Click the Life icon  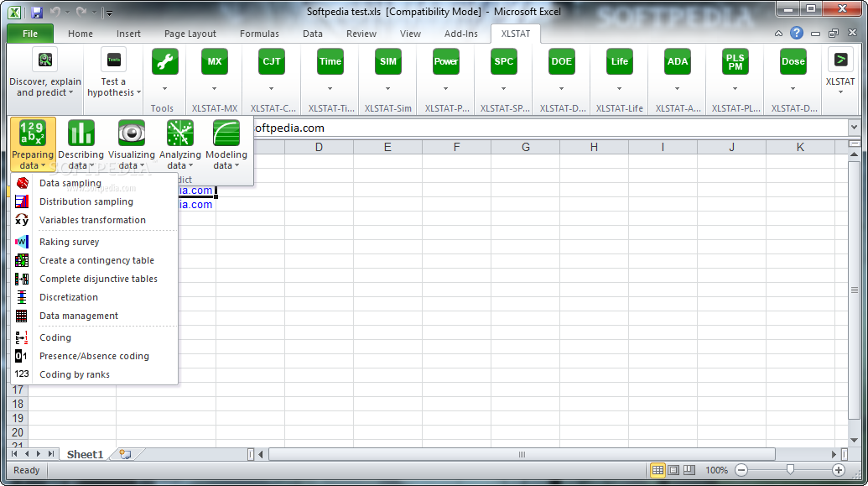620,61
